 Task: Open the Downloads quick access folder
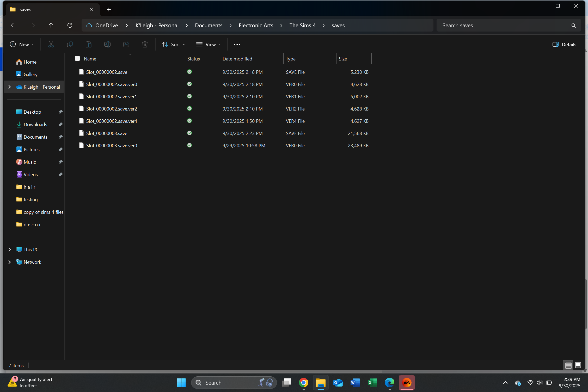click(x=35, y=124)
